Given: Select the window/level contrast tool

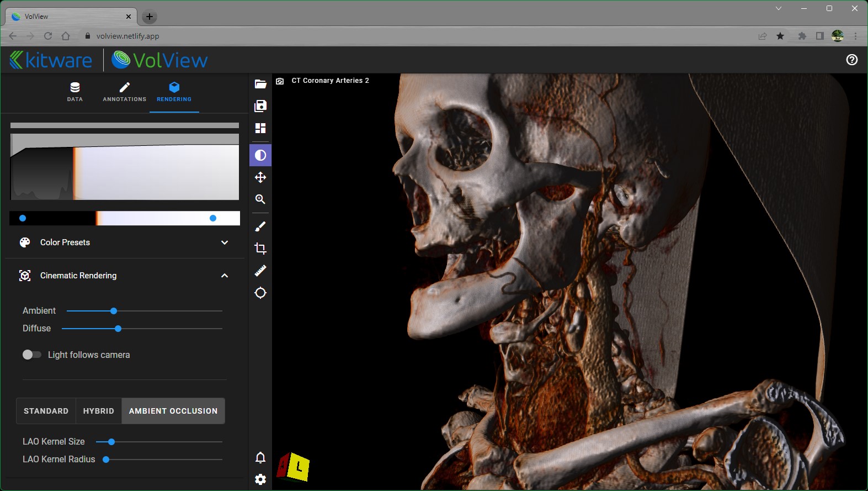Looking at the screenshot, I should click(x=260, y=155).
